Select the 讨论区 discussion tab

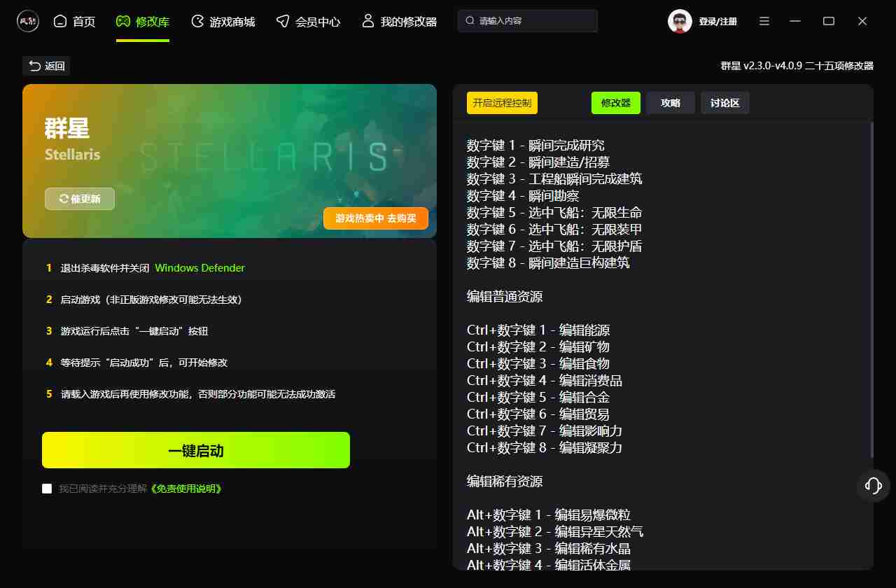click(725, 103)
